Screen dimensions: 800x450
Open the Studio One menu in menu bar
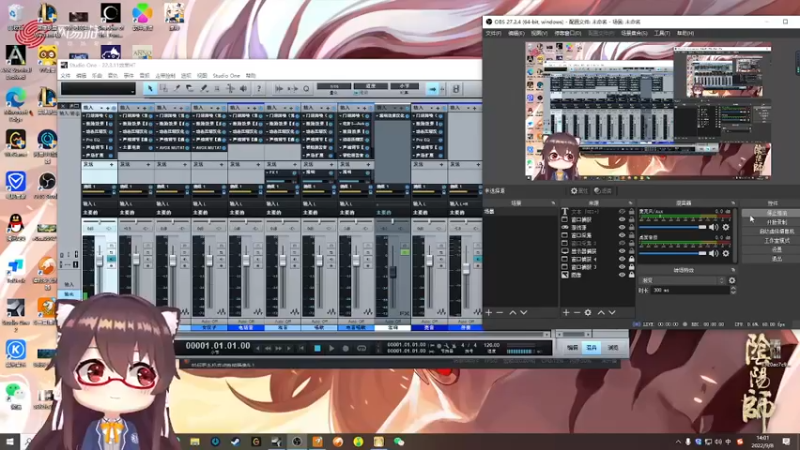(226, 76)
